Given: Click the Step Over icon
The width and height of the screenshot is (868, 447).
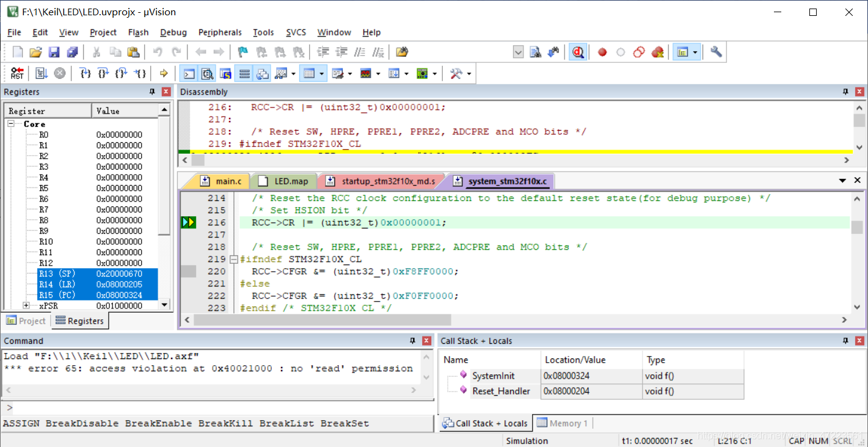Looking at the screenshot, I should [x=104, y=74].
